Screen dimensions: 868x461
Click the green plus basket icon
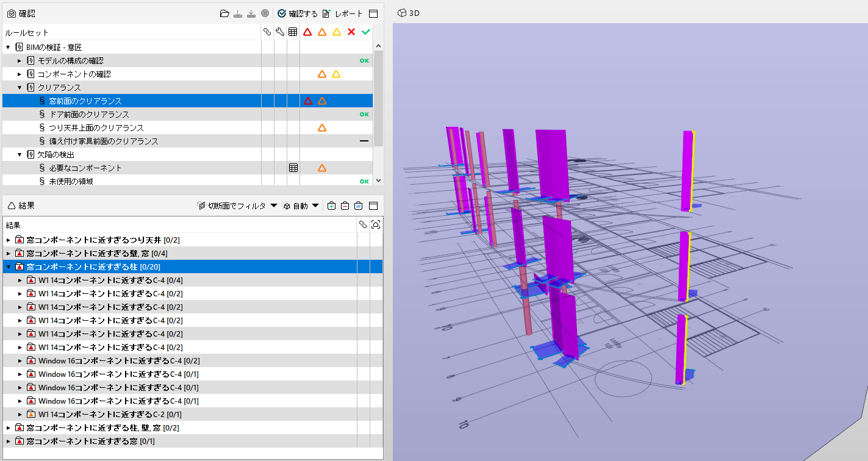[331, 206]
